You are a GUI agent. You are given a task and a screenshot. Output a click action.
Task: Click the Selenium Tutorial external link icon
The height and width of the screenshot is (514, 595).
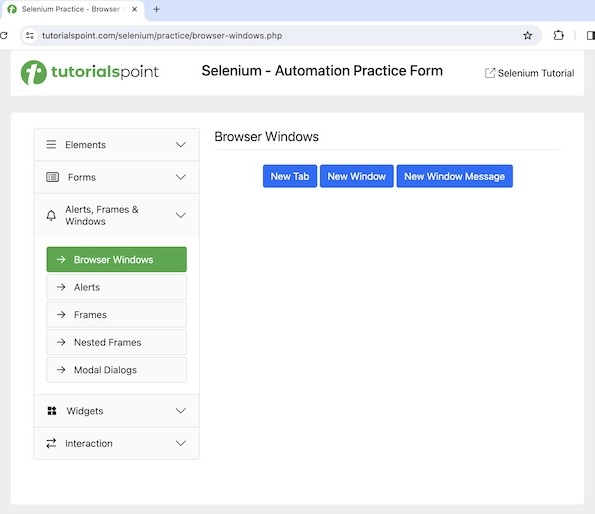coord(490,73)
